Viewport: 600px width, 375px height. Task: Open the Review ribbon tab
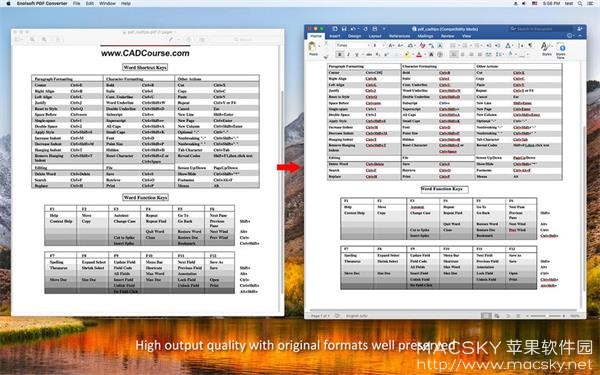(x=447, y=36)
